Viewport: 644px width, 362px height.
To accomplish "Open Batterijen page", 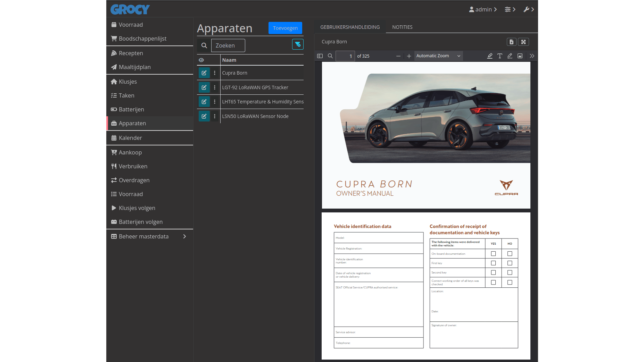I will pyautogui.click(x=150, y=109).
